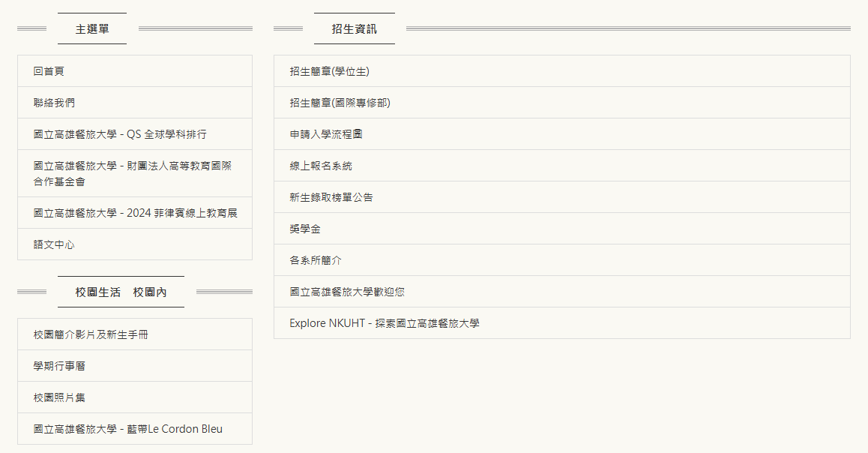Viewport: 868px width, 453px height.
Task: Click 國立高雄餐旅大學歡迎您 welcome link
Action: pos(347,292)
